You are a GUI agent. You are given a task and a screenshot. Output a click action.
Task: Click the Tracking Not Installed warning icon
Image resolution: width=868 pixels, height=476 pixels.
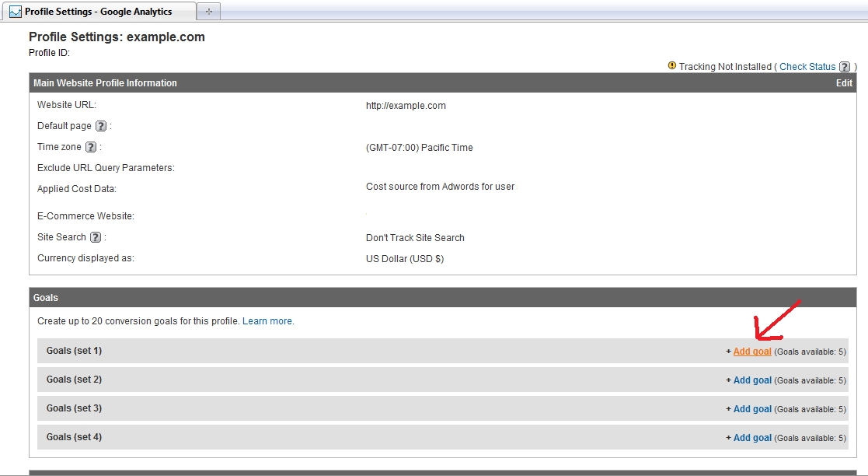point(672,67)
